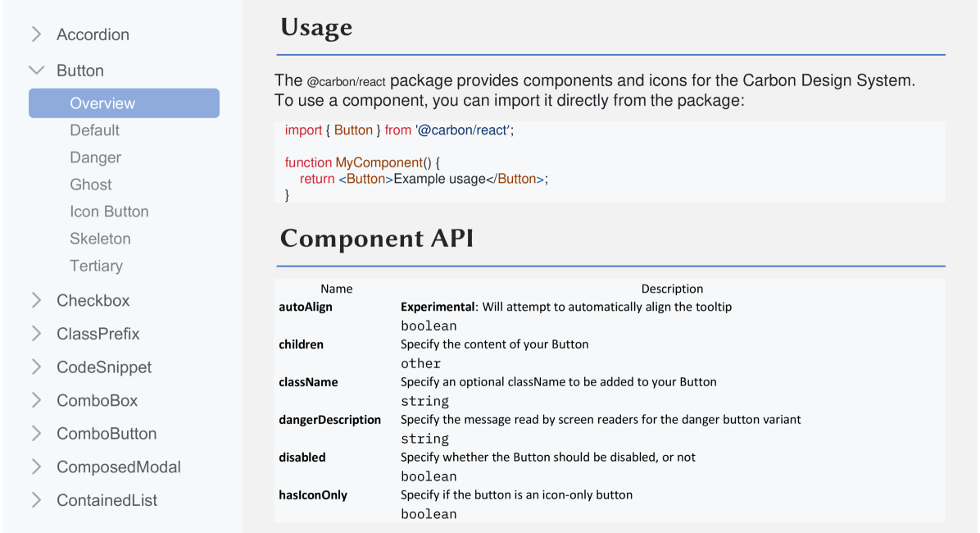
Task: Expand the ComboButton chevron icon
Action: (36, 433)
